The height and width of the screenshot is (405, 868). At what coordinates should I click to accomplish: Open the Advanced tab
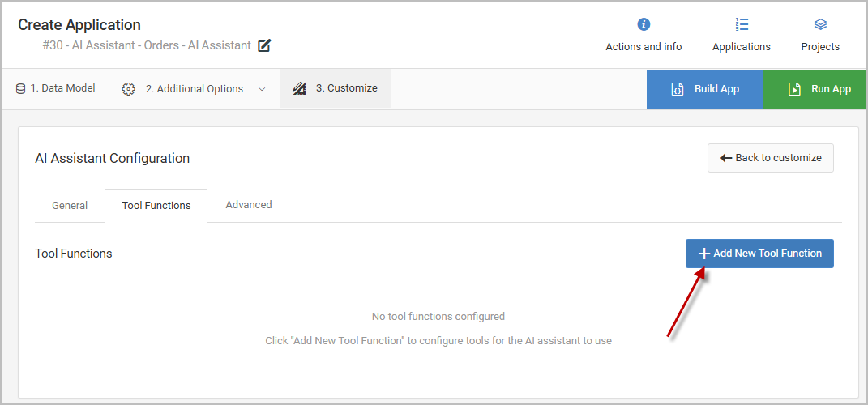(x=249, y=205)
